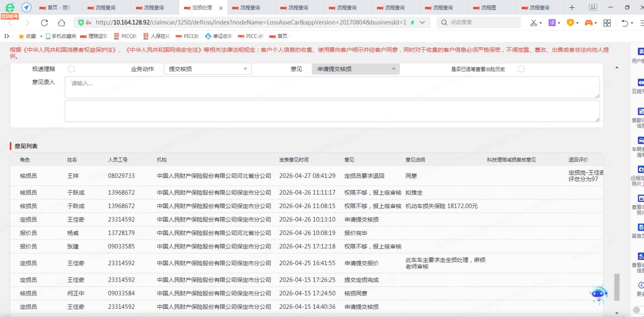Expand the undo arrow dropdown
Viewport: 644px width, 317px height.
tap(632, 23)
